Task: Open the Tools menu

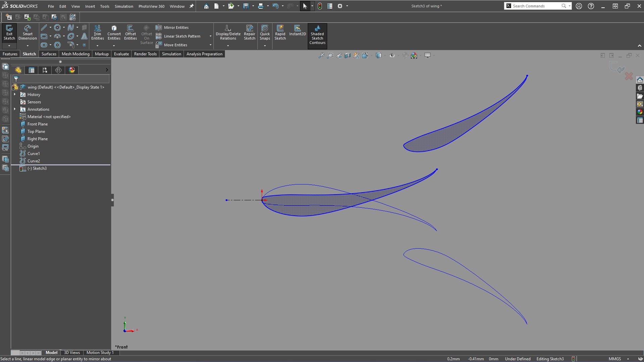Action: tap(105, 6)
